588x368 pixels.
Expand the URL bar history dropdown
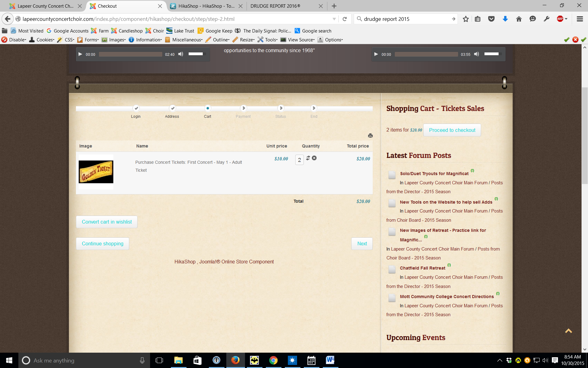pyautogui.click(x=334, y=19)
